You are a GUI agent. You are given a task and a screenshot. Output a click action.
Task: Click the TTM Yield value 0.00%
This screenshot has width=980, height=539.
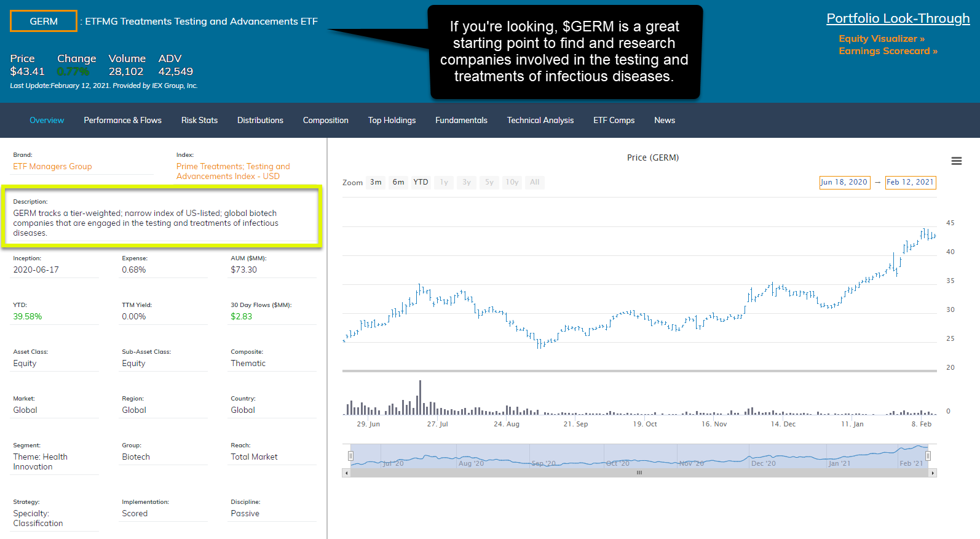click(134, 317)
